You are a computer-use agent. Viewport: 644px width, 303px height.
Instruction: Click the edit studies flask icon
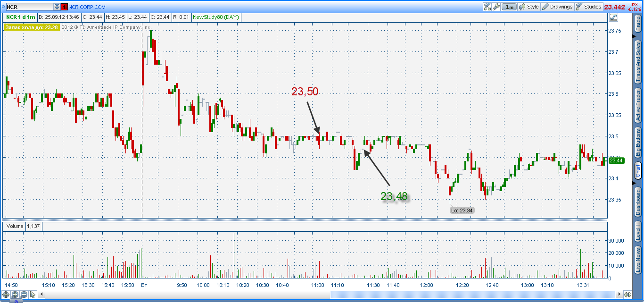coord(487,7)
